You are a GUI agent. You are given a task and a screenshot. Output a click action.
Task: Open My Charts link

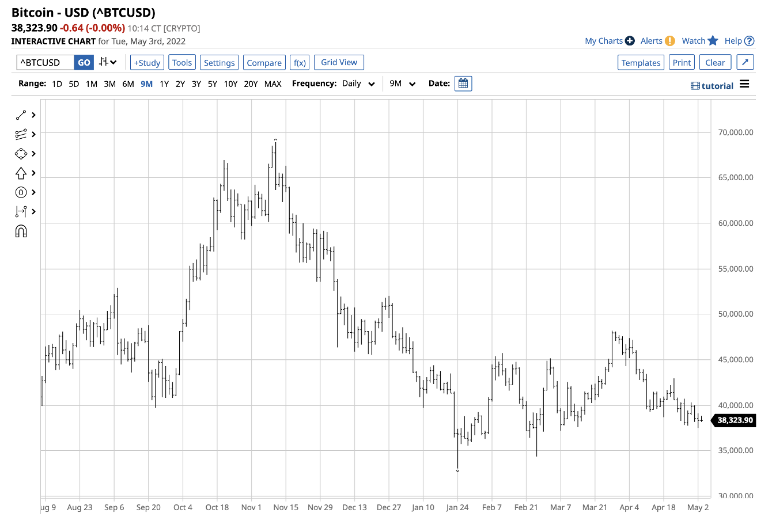click(603, 41)
